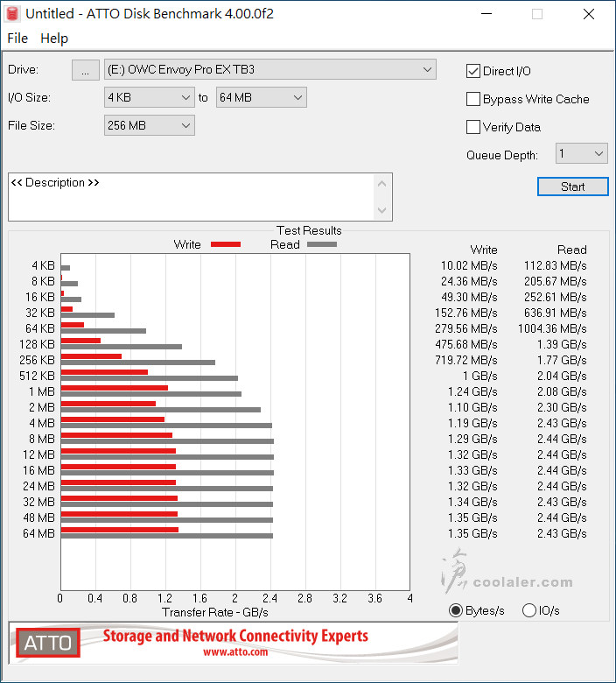The image size is (616, 683).
Task: Click the 1.34 GB/s write value
Action: [x=472, y=502]
